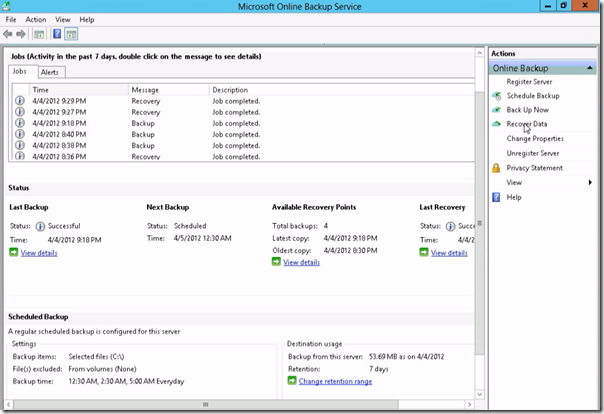This screenshot has height=414, width=604.
Task: Click horizontal scrollbar left arrow
Action: coord(8,404)
